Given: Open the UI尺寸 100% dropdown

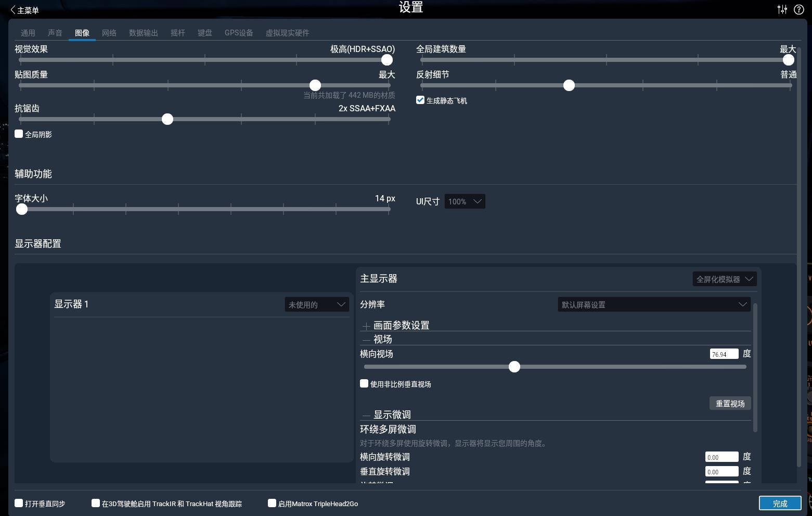Looking at the screenshot, I should click(465, 201).
